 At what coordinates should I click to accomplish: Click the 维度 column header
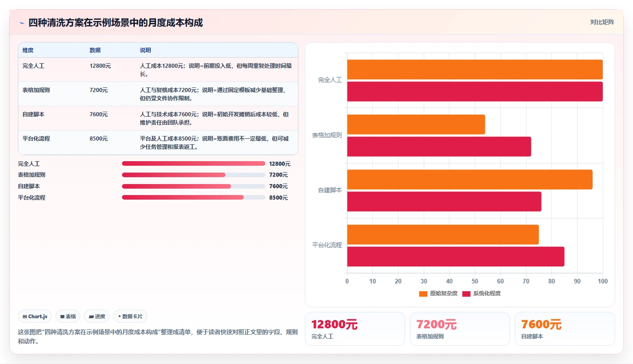pos(28,50)
